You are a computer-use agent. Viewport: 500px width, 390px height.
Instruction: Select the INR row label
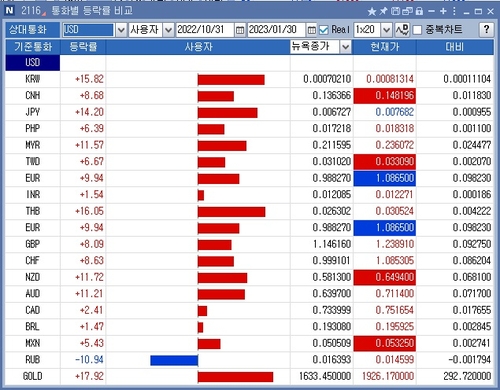pos(33,195)
